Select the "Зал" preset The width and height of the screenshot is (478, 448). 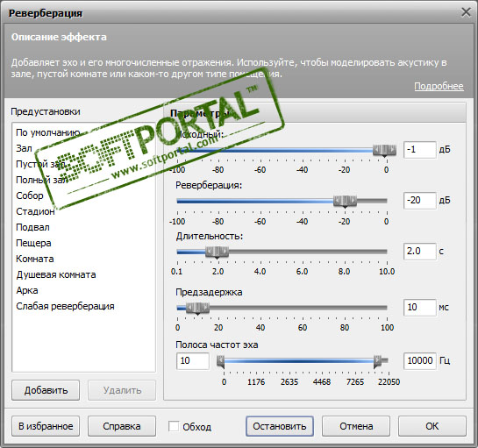[x=24, y=148]
